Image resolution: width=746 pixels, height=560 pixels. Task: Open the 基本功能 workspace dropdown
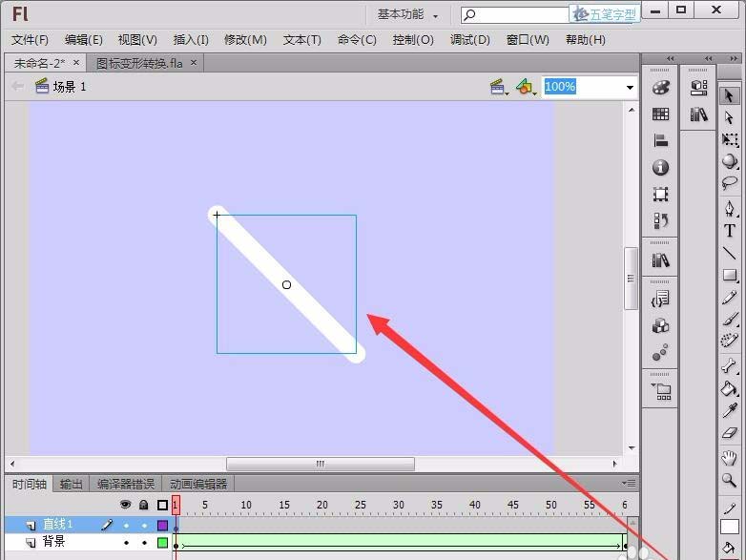pyautogui.click(x=407, y=14)
